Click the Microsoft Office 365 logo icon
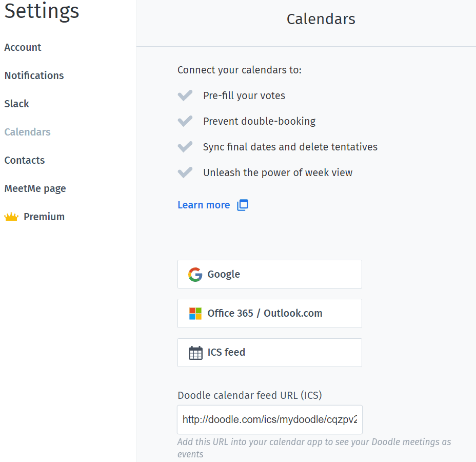The image size is (476, 462). tap(195, 314)
